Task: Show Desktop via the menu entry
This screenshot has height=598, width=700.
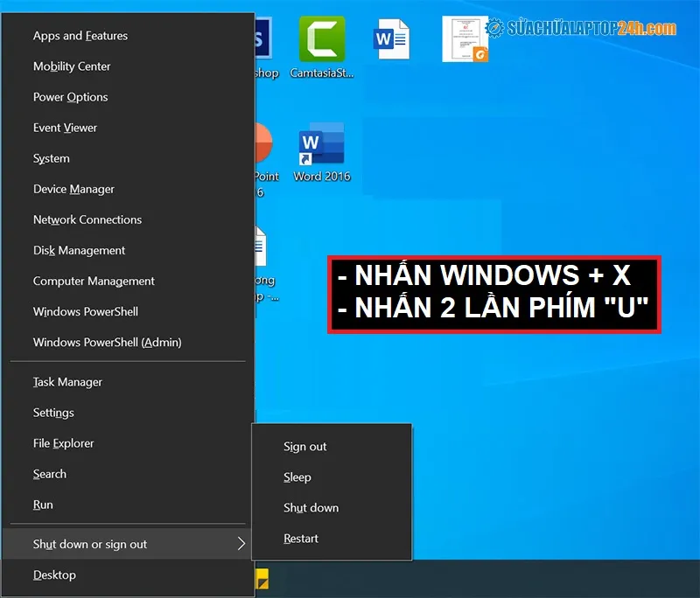Action: pos(54,575)
